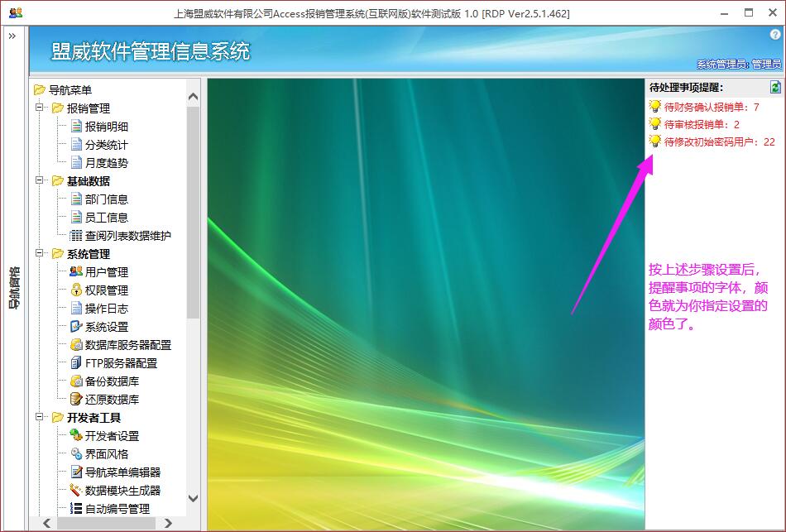The height and width of the screenshot is (532, 786).
Task: Select the 系统管理 folder label
Action: click(x=89, y=254)
